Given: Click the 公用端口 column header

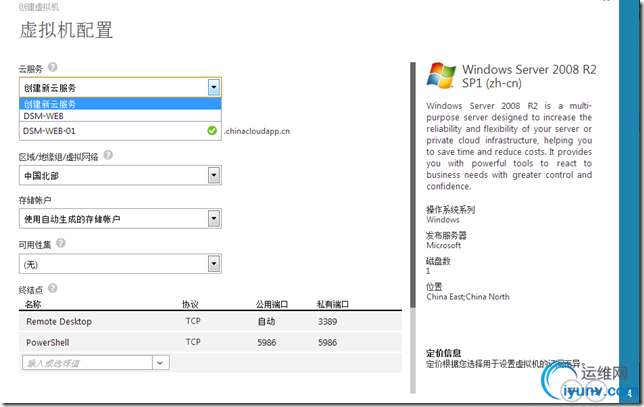Looking at the screenshot, I should click(271, 304).
